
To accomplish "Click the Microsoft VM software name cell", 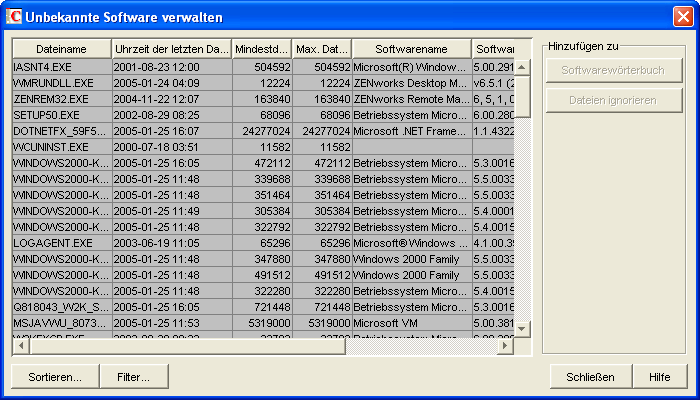I will pyautogui.click(x=412, y=323).
